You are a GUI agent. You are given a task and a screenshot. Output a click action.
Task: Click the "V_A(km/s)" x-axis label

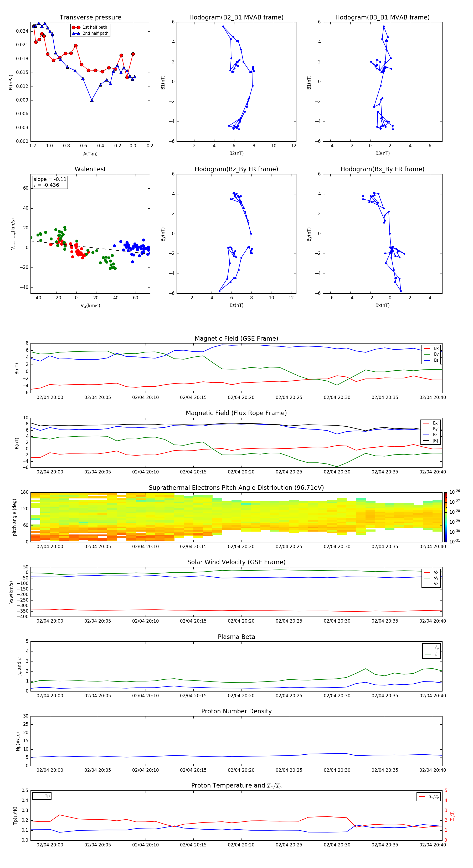(90, 306)
